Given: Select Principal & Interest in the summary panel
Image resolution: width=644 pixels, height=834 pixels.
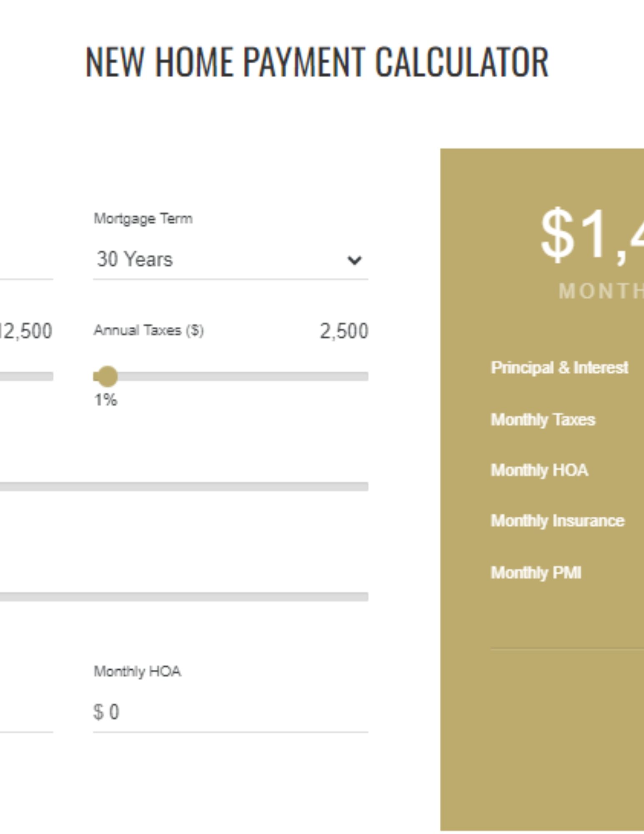Looking at the screenshot, I should click(x=559, y=368).
